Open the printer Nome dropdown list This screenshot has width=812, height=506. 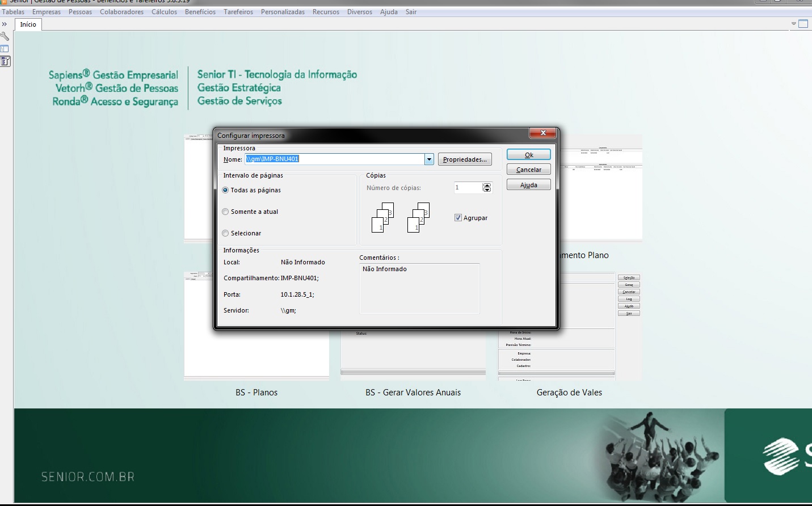point(429,159)
